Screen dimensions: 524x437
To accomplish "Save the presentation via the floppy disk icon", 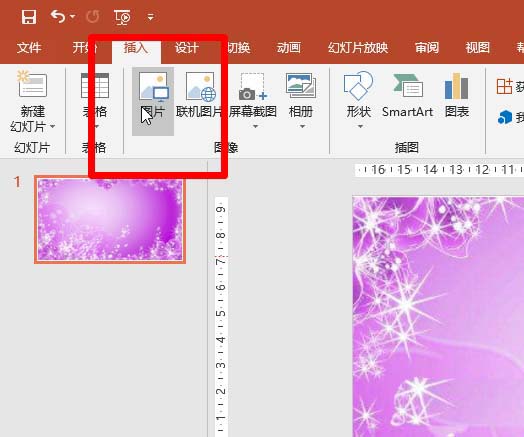I will tap(29, 17).
